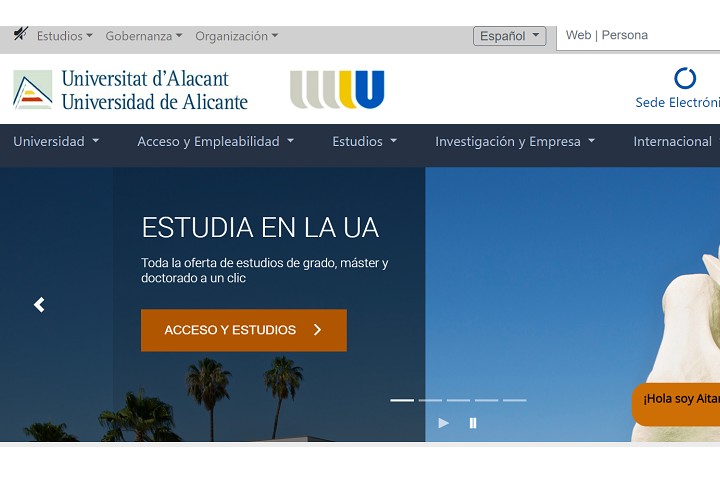The width and height of the screenshot is (720, 480).
Task: Open the Internacional main menu
Action: click(676, 141)
